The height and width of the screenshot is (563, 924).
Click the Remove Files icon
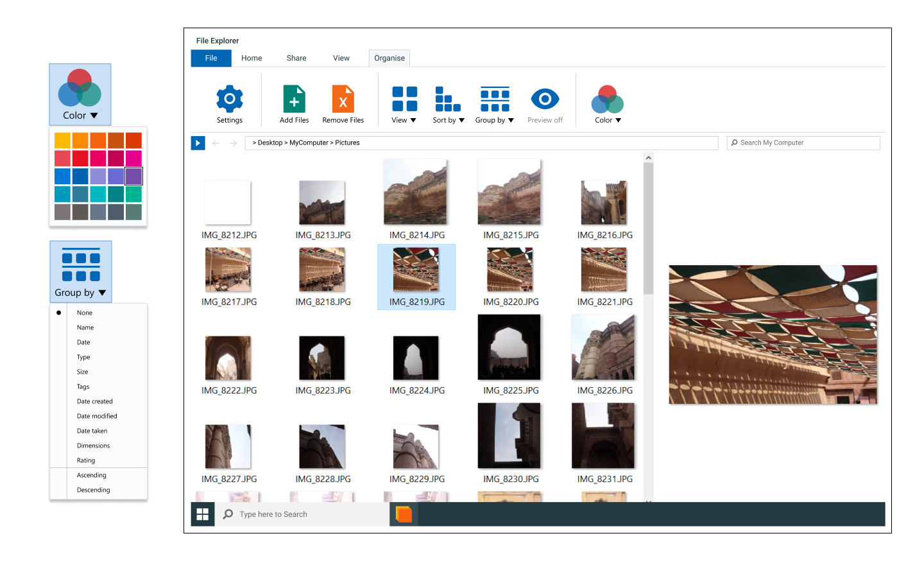(343, 99)
